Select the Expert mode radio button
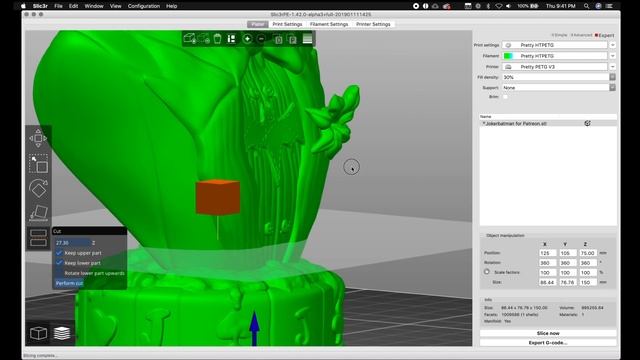The image size is (640, 360). click(x=604, y=35)
